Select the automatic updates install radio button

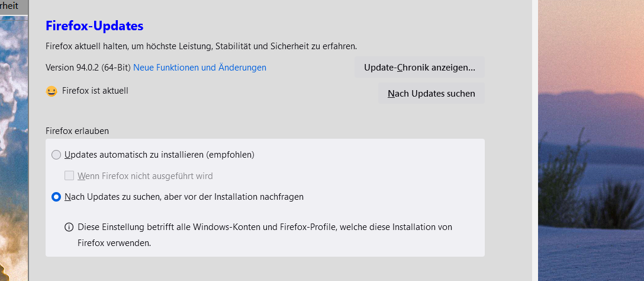[x=56, y=155]
